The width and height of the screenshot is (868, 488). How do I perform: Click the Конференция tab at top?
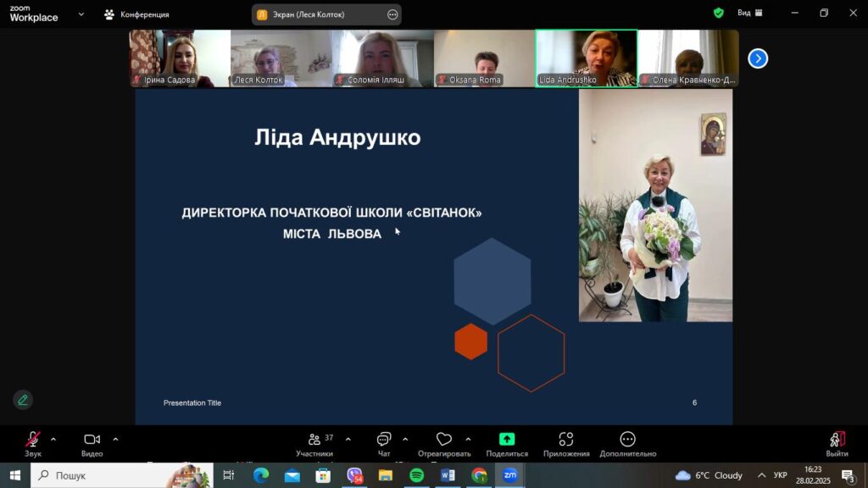(x=136, y=14)
